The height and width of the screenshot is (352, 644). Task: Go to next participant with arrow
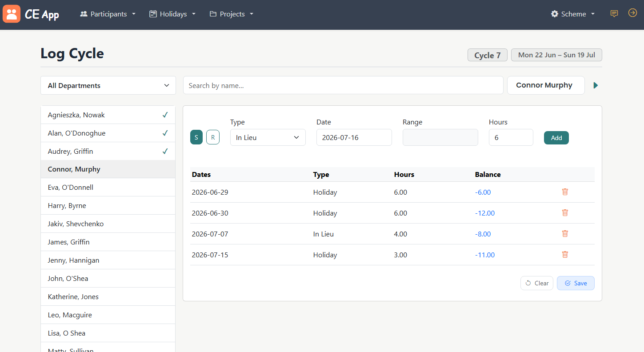(596, 85)
